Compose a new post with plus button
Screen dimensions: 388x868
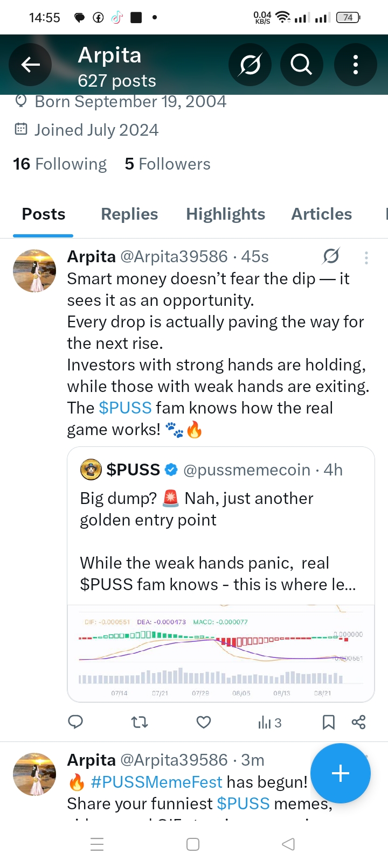click(x=341, y=773)
